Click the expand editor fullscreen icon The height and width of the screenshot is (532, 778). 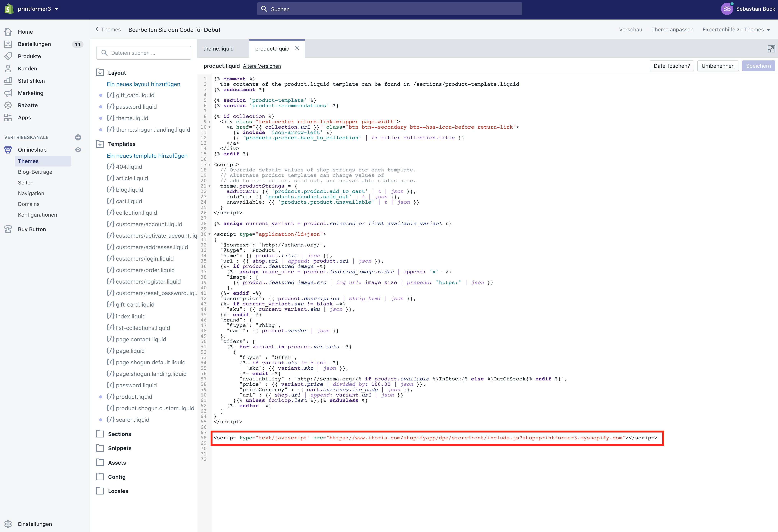[x=771, y=49]
